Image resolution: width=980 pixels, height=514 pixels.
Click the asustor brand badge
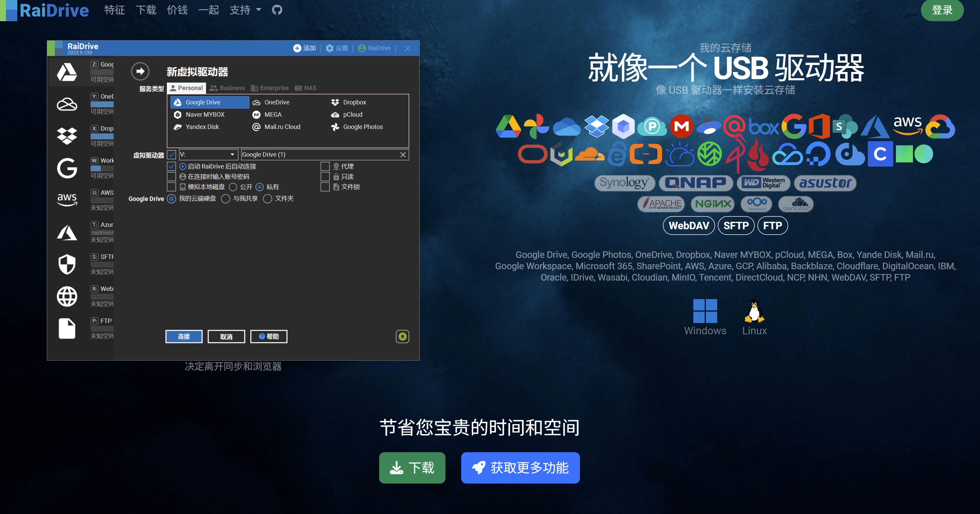(x=825, y=183)
